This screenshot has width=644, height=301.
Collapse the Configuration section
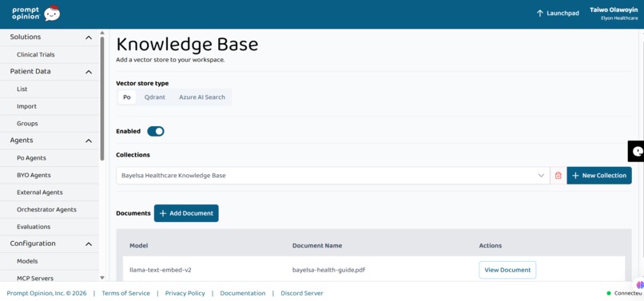89,244
